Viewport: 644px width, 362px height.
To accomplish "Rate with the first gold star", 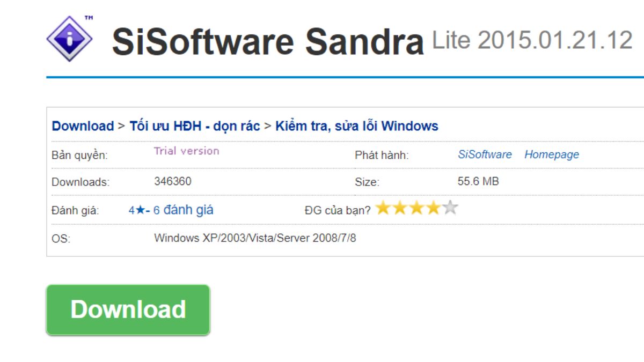I will tap(383, 208).
